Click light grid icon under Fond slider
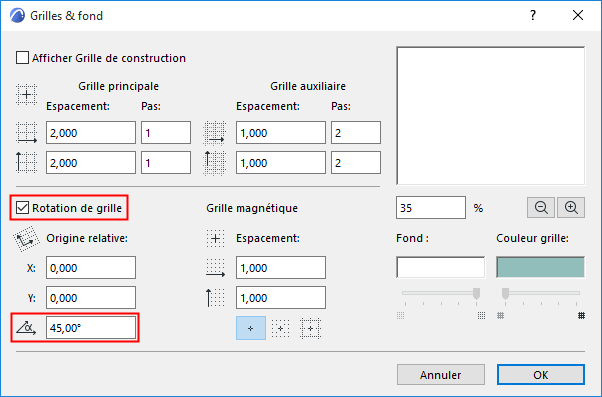Screen dimensions: 602x397 400,316
